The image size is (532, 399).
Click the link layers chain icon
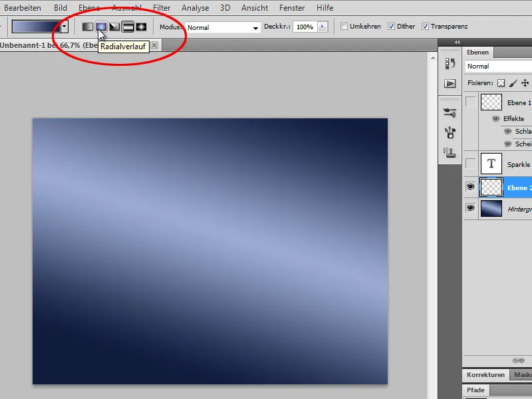click(x=518, y=360)
